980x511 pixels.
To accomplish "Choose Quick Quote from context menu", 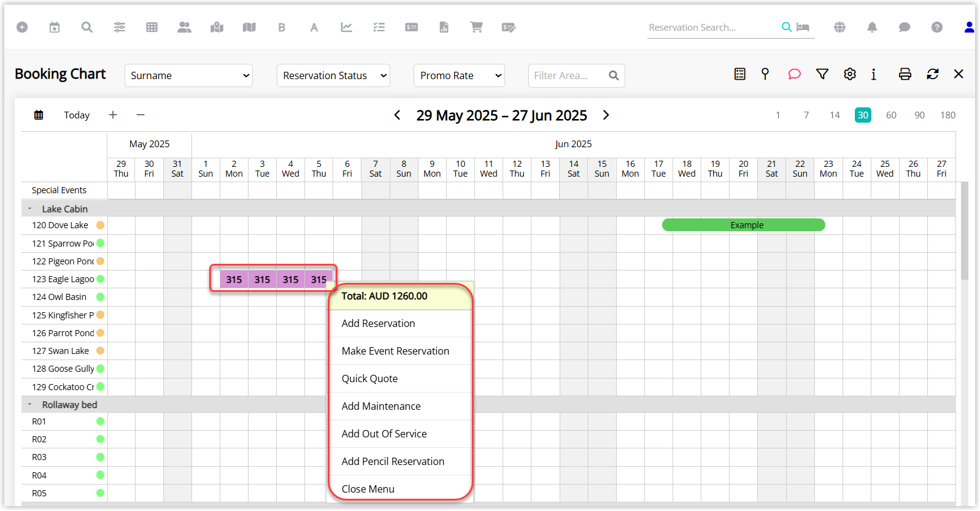I will (401, 378).
